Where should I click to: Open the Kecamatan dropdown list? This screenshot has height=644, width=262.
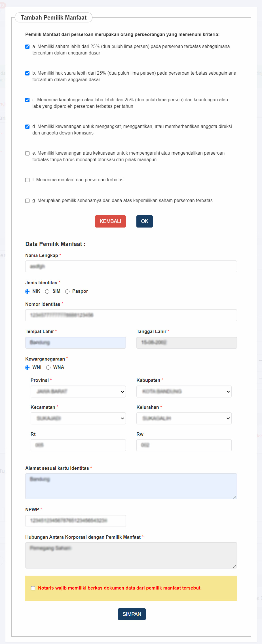pos(78,418)
